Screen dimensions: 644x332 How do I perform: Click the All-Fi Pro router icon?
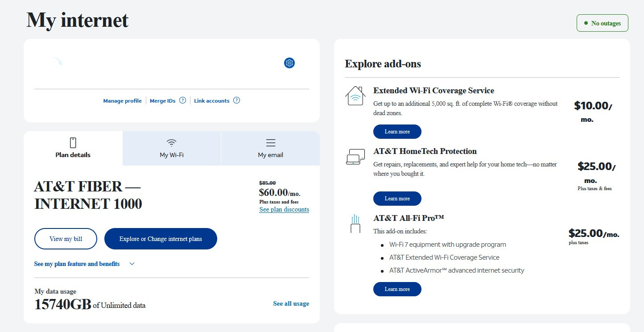(355, 224)
